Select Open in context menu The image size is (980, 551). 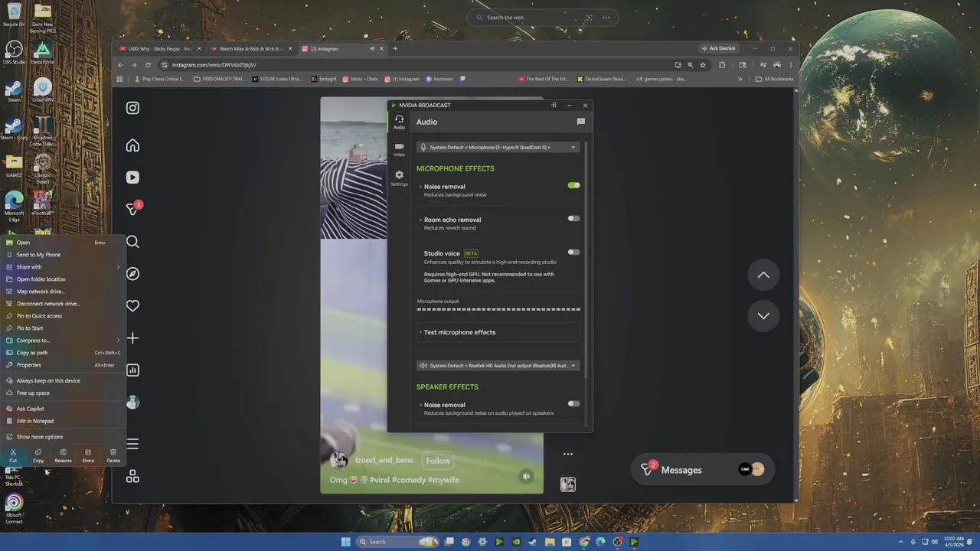pos(63,243)
